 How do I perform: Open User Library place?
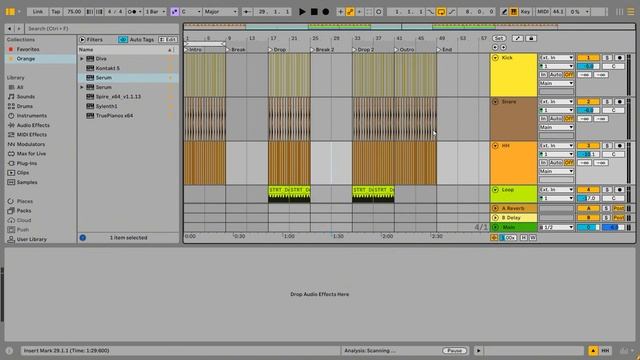click(x=31, y=240)
